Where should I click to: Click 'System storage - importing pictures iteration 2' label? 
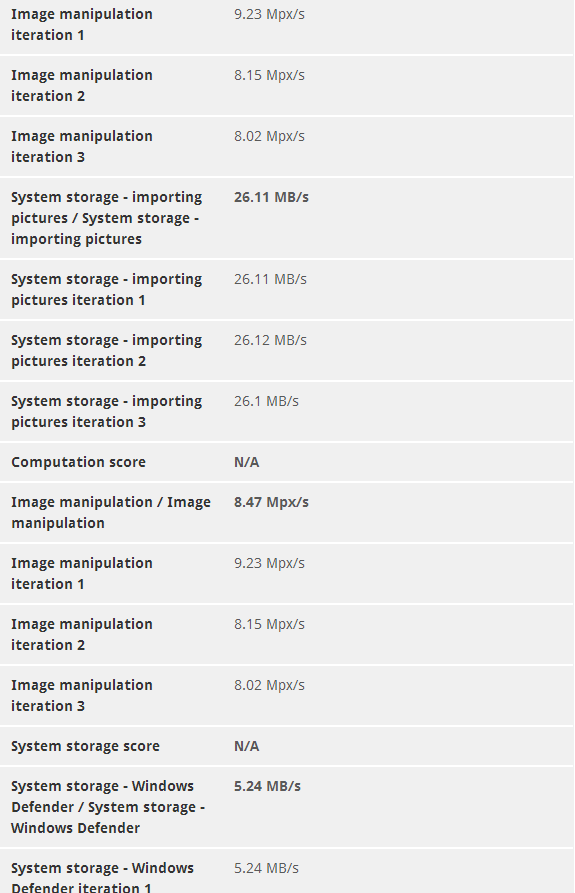(106, 350)
